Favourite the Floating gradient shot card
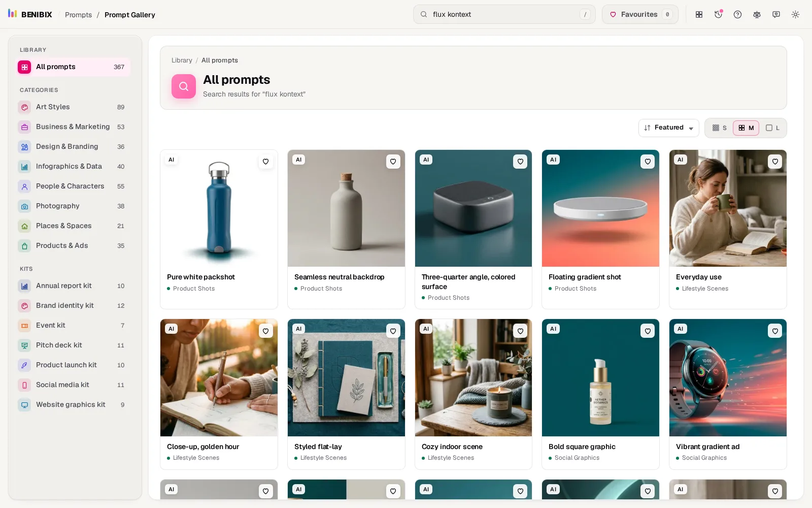Viewport: 812px width, 508px height. [x=648, y=162]
